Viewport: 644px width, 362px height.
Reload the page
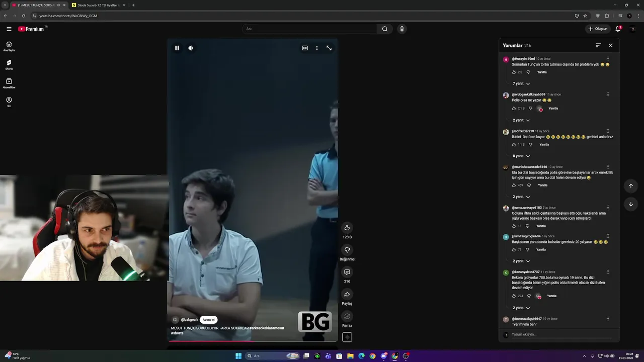(23, 16)
